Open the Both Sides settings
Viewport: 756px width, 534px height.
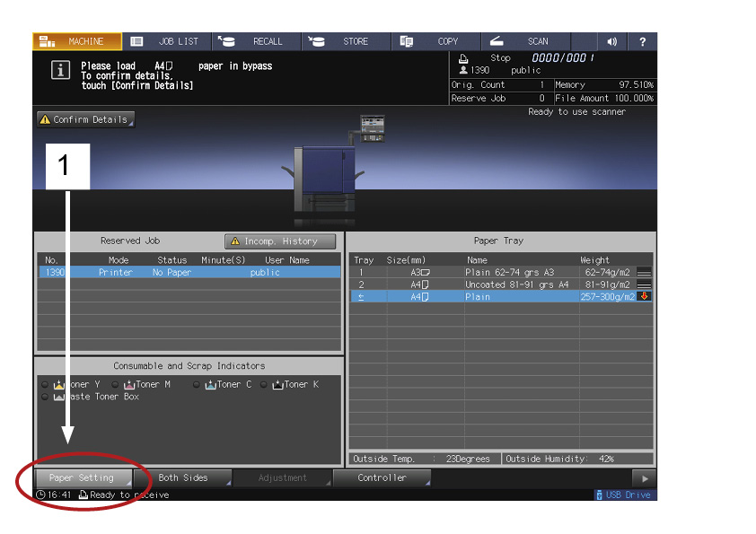tap(183, 478)
